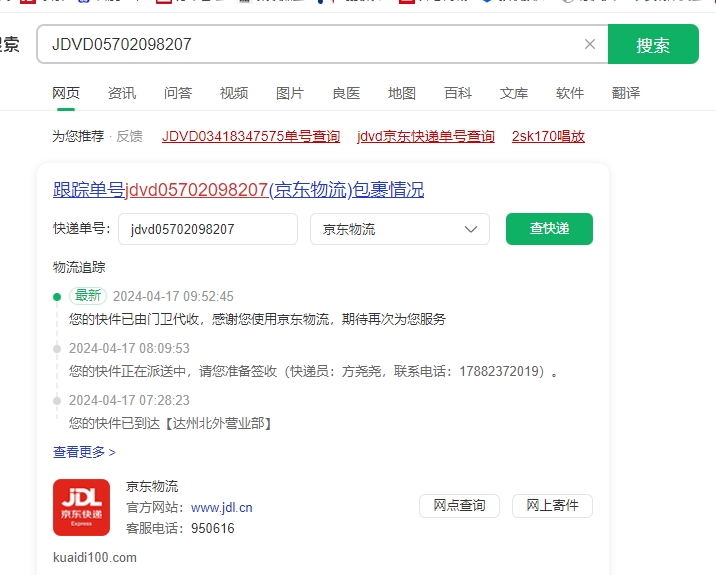Clear the search box with the X icon
Viewport: 716px width, 575px height.
(x=590, y=44)
